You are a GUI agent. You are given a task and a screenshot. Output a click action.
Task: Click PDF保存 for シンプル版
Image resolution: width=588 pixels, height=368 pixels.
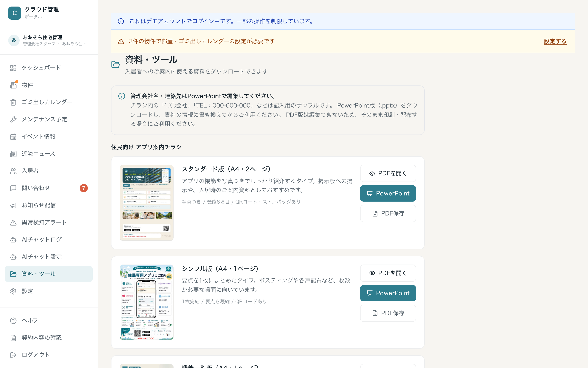(388, 313)
